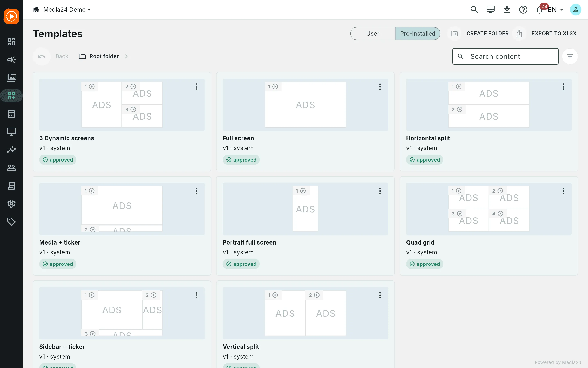Click approved badge on Horizontal split card

point(425,160)
